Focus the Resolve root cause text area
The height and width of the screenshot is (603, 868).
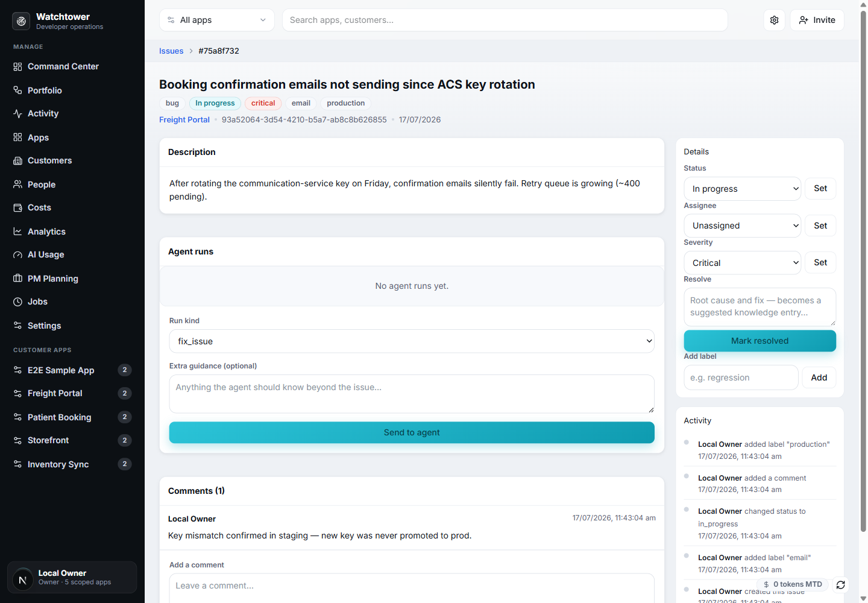(x=760, y=307)
